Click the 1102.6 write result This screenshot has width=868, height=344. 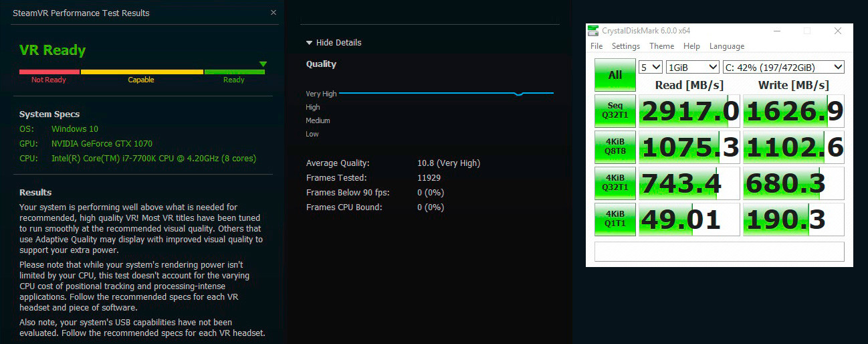(794, 147)
